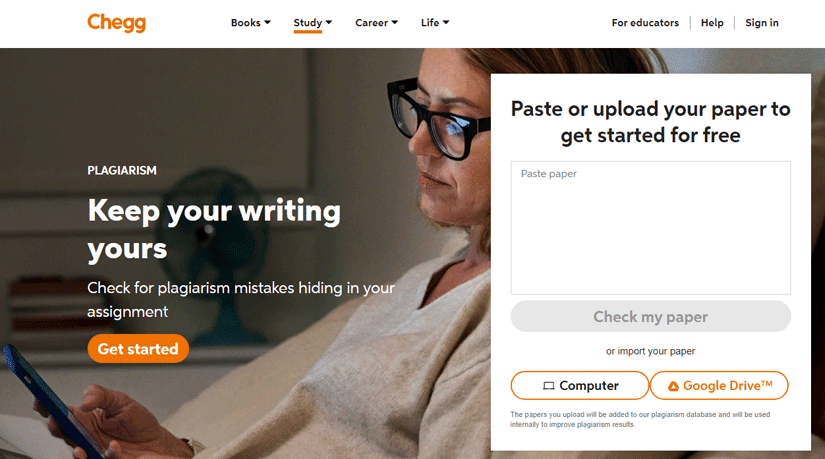Click the caret arrow beside Life
The width and height of the screenshot is (825, 459).
click(x=446, y=23)
